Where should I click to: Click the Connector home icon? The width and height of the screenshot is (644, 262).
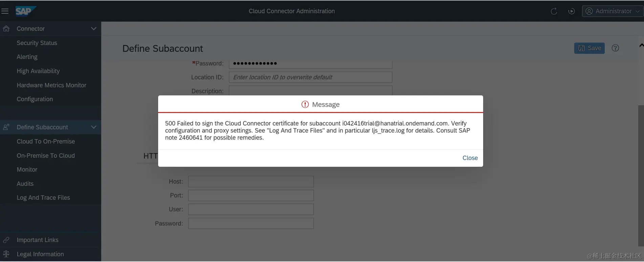[6, 29]
